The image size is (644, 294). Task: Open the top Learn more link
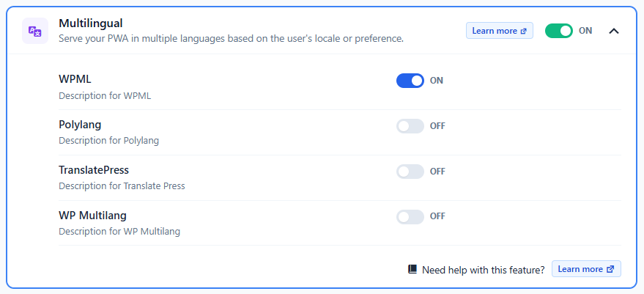500,31
